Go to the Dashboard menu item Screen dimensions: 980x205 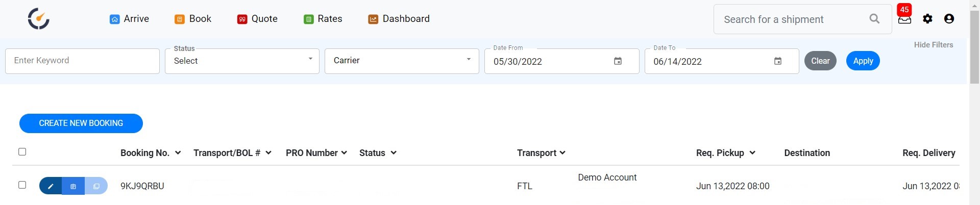pyautogui.click(x=399, y=19)
